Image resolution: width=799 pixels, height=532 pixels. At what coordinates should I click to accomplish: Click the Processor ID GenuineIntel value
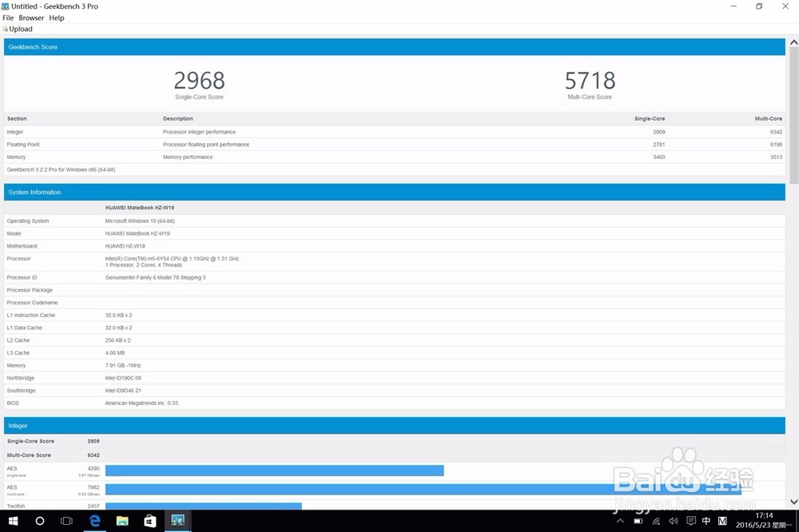pyautogui.click(x=156, y=278)
